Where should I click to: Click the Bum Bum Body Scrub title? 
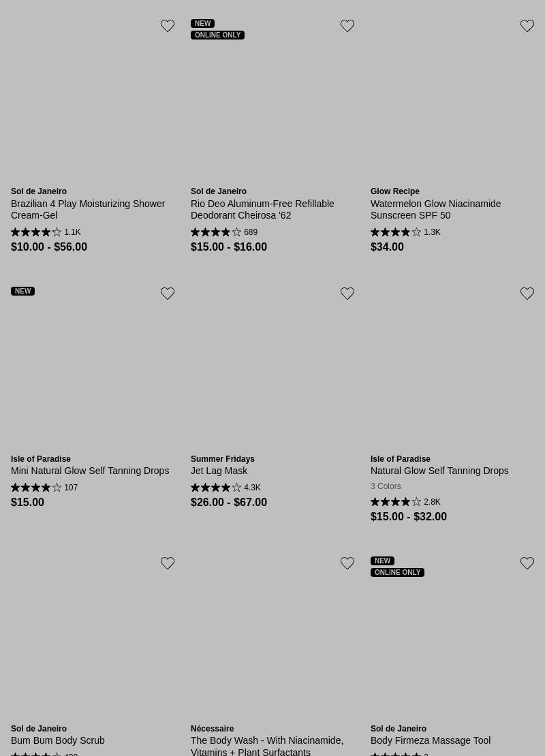tap(58, 740)
